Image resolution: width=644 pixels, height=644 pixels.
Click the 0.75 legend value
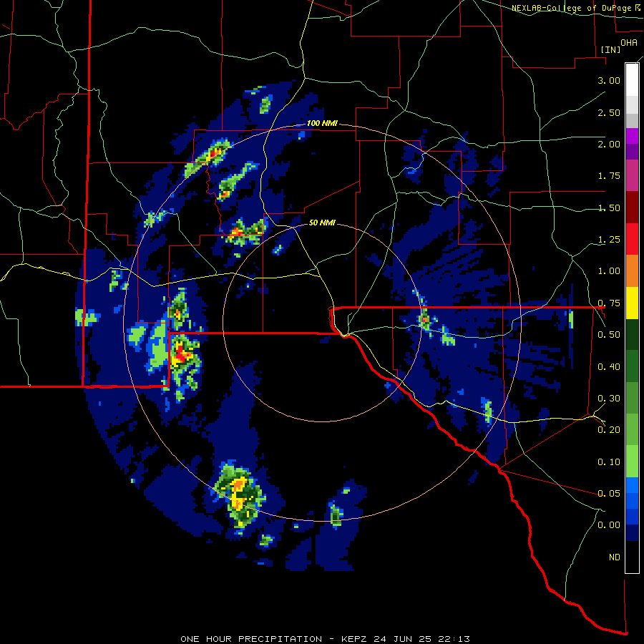[609, 303]
